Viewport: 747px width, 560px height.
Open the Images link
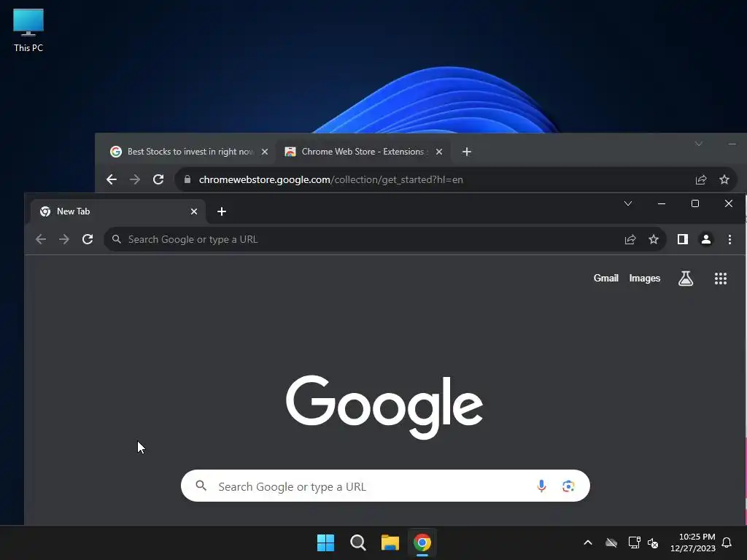tap(645, 278)
